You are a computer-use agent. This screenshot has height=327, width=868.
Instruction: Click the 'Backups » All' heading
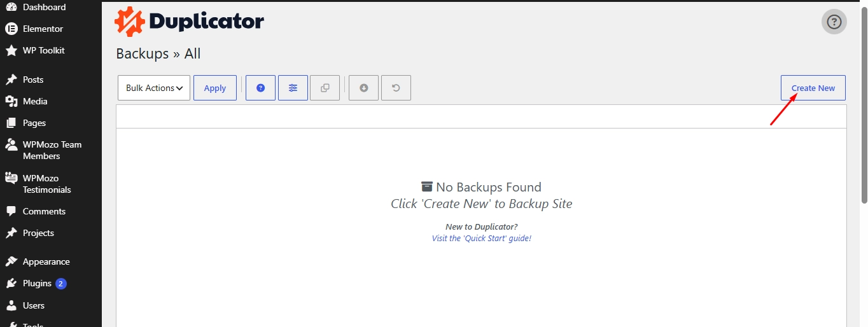[158, 53]
